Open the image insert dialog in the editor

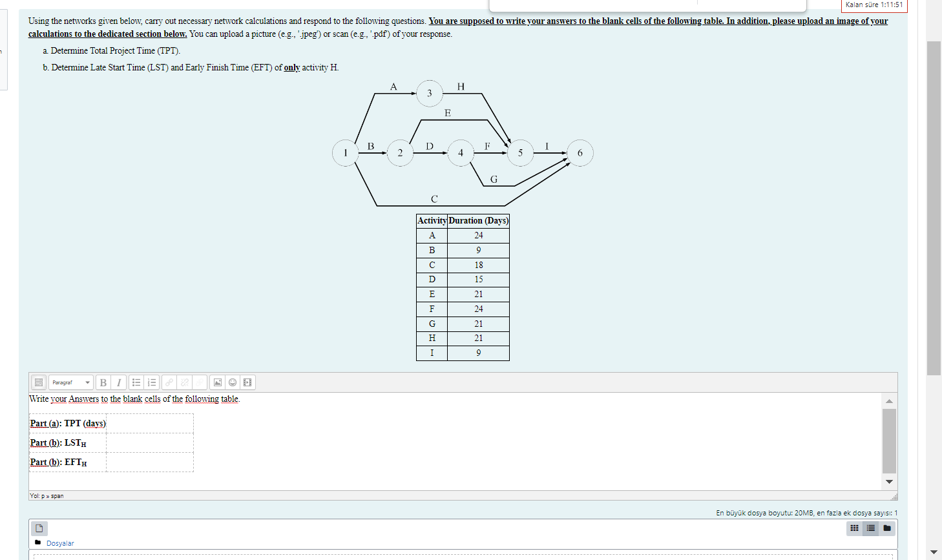coord(217,382)
